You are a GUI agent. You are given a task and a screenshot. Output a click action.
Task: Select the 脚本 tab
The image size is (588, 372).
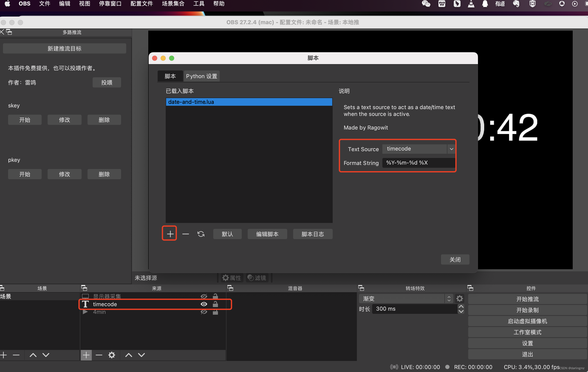(x=170, y=76)
